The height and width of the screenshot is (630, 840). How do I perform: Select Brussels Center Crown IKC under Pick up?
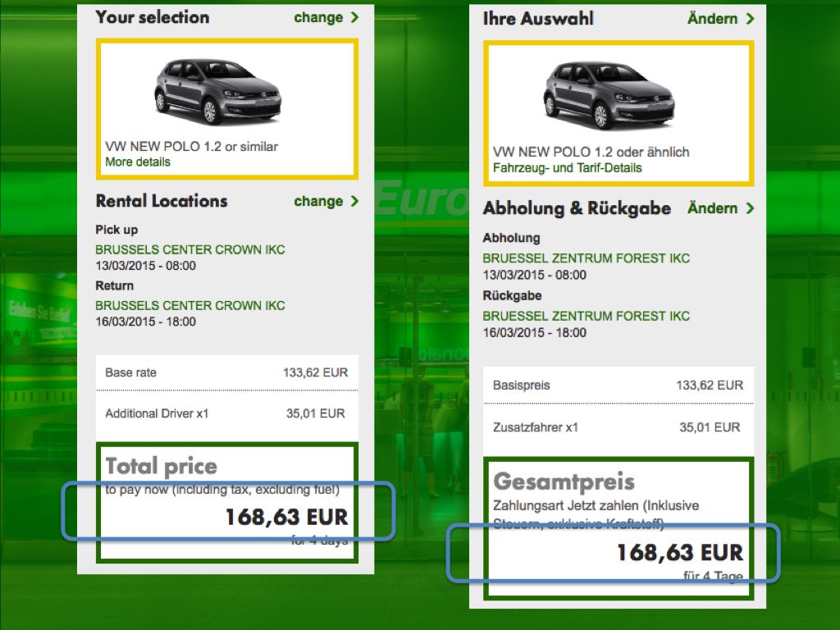tap(190, 249)
